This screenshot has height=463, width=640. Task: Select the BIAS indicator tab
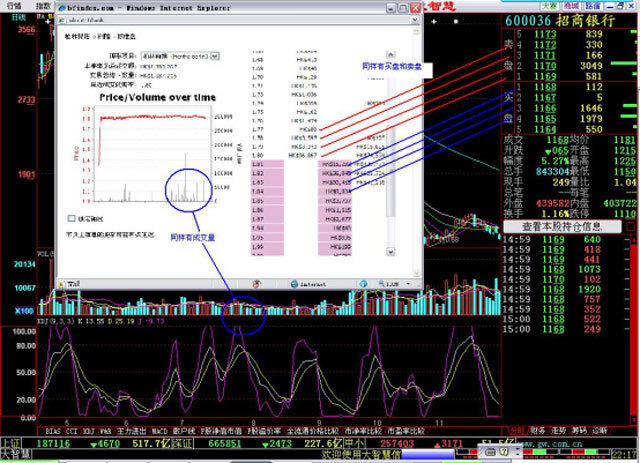click(53, 431)
